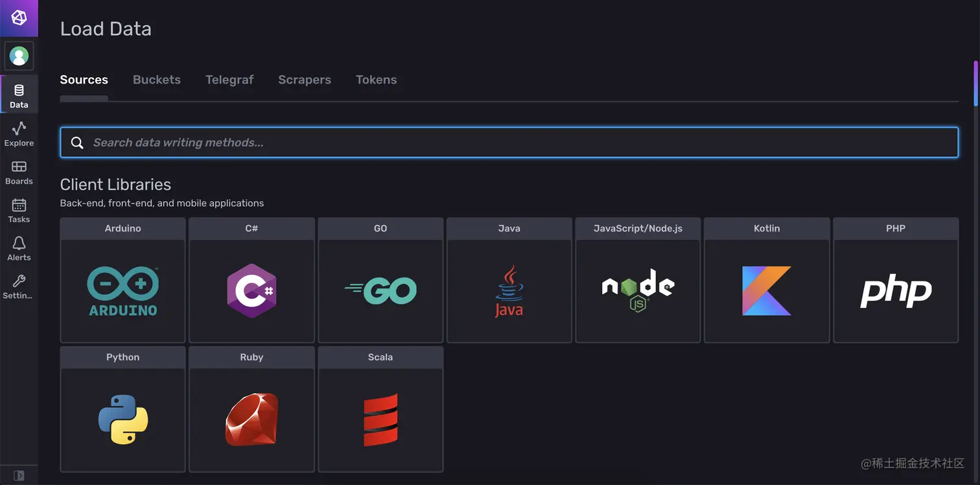Screen dimensions: 980x485
Task: Select the Python client library logo
Action: point(122,420)
